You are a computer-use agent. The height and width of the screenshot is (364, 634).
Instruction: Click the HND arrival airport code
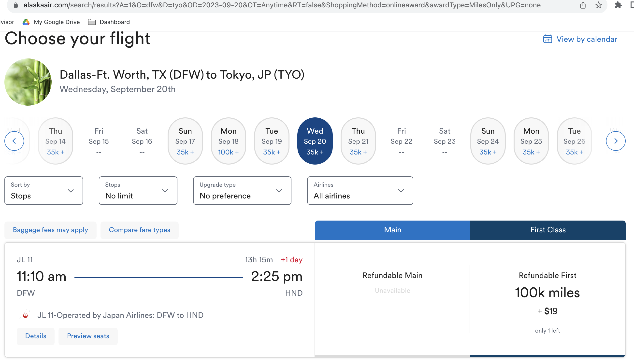coord(294,293)
